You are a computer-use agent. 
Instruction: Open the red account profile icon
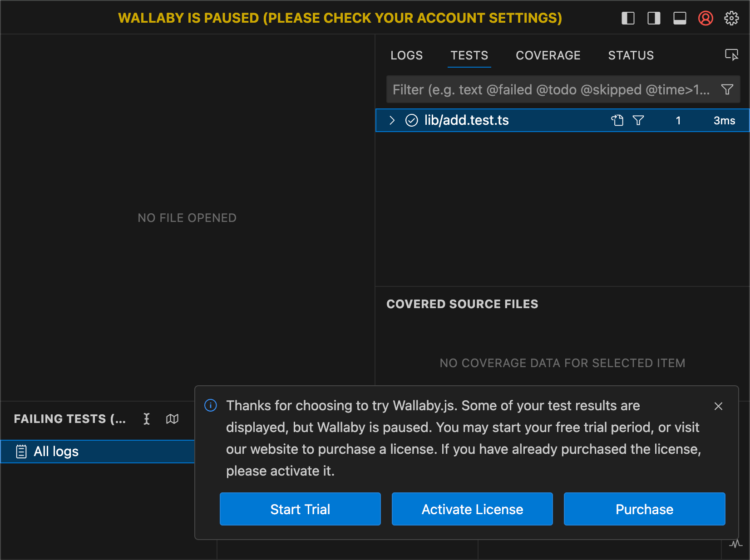coord(706,18)
